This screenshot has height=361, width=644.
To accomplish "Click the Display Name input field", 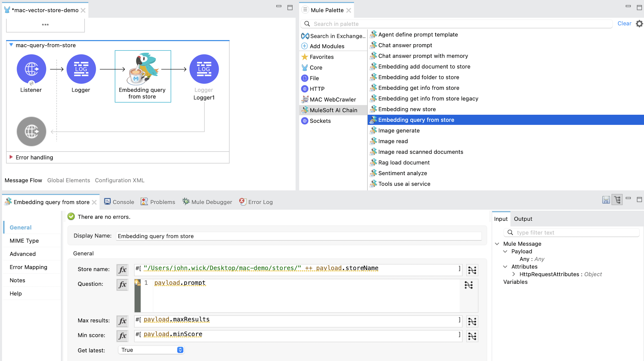I will 299,236.
